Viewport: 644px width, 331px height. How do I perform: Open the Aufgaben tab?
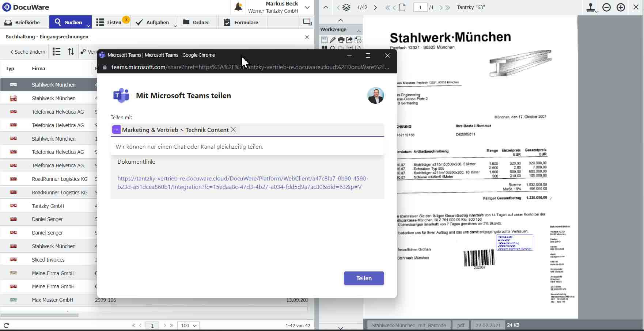coord(152,22)
